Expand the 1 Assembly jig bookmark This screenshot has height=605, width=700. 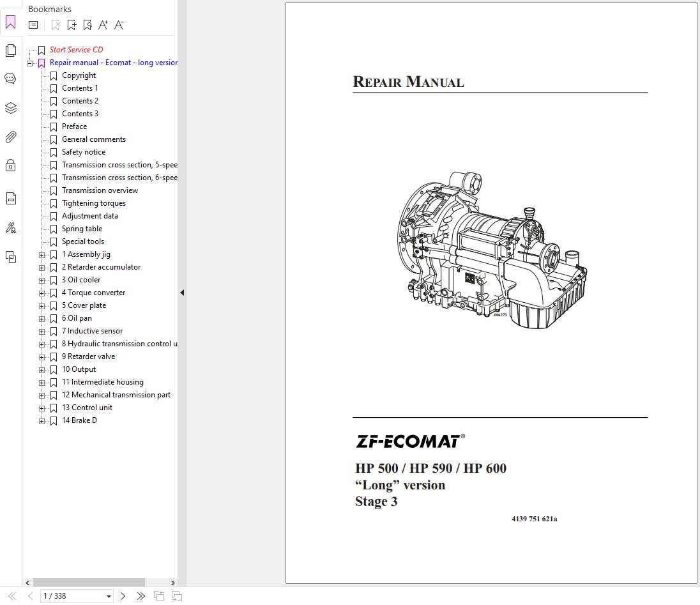tap(42, 256)
